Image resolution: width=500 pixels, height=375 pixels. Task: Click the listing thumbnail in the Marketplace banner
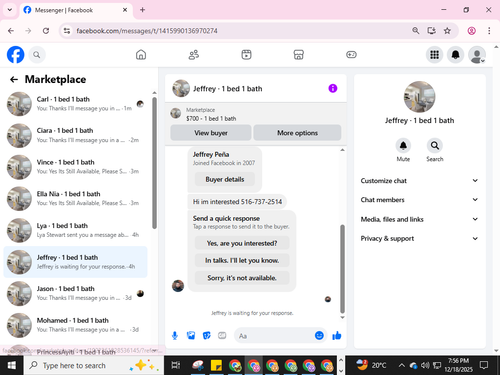pyautogui.click(x=176, y=113)
